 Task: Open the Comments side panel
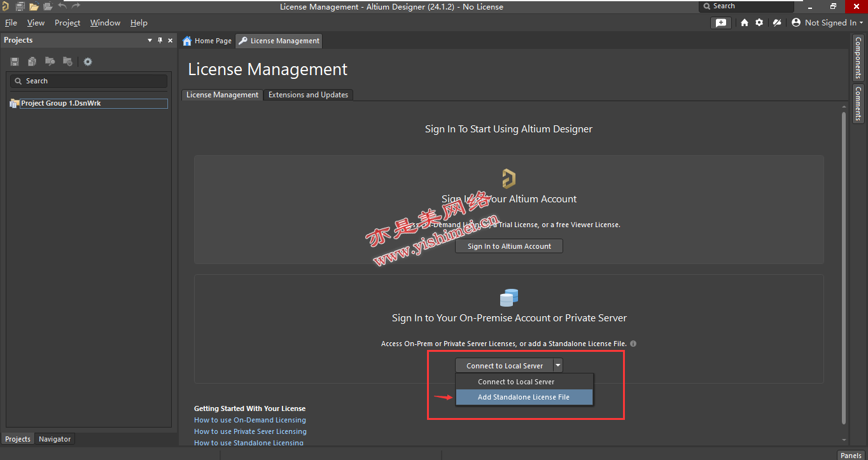click(858, 104)
